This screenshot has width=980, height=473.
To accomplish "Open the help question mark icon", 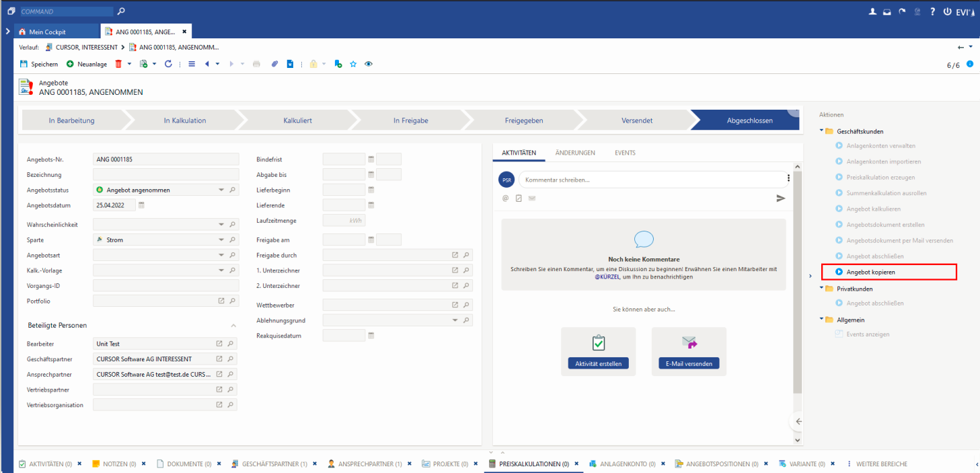I will pos(932,11).
